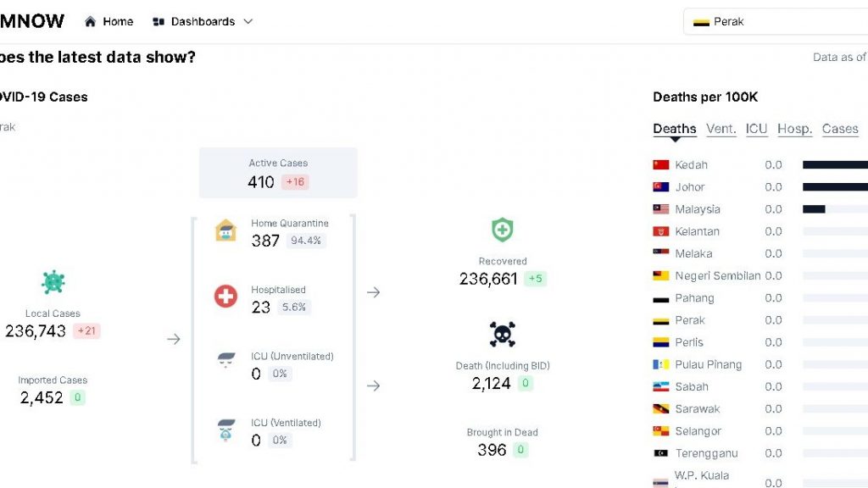Click the skull Death icon

pos(503,335)
